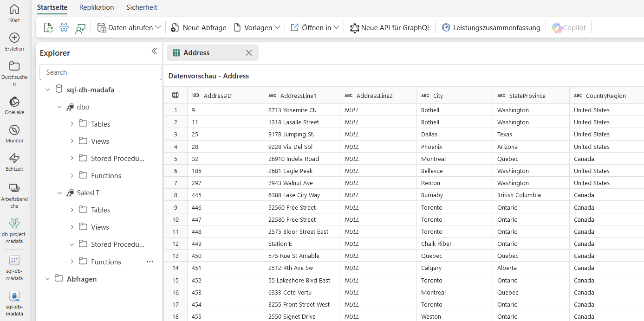
Task: Open Durchsuchen folder icon in sidebar
Action: pyautogui.click(x=14, y=66)
